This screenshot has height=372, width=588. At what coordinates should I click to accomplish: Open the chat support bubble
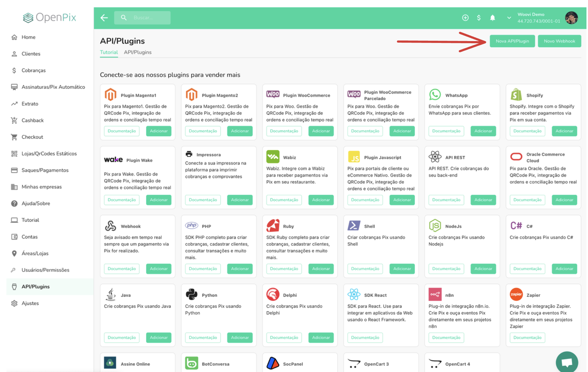[567, 362]
